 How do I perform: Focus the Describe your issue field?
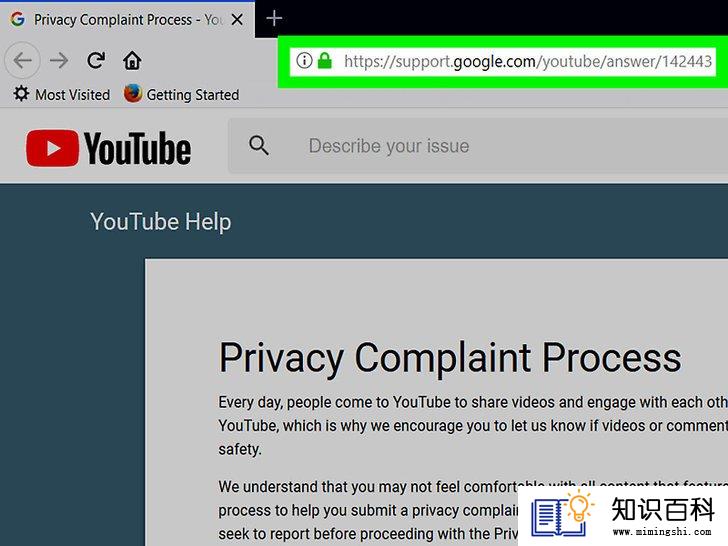pyautogui.click(x=478, y=146)
